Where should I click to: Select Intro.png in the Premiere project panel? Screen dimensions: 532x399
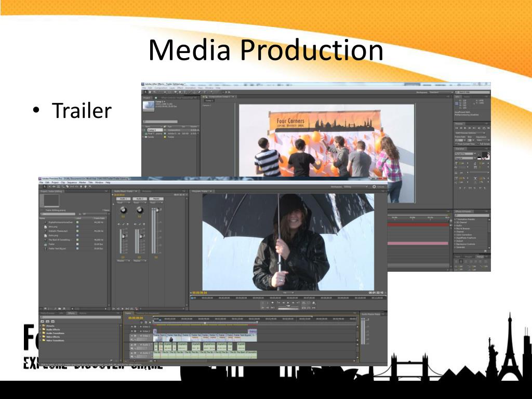pyautogui.click(x=53, y=227)
